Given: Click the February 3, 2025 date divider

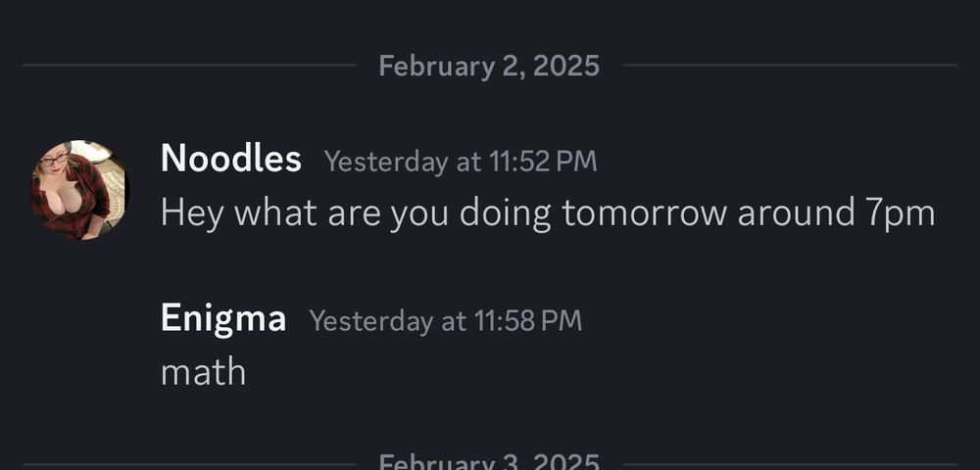Looking at the screenshot, I should coord(488,462).
